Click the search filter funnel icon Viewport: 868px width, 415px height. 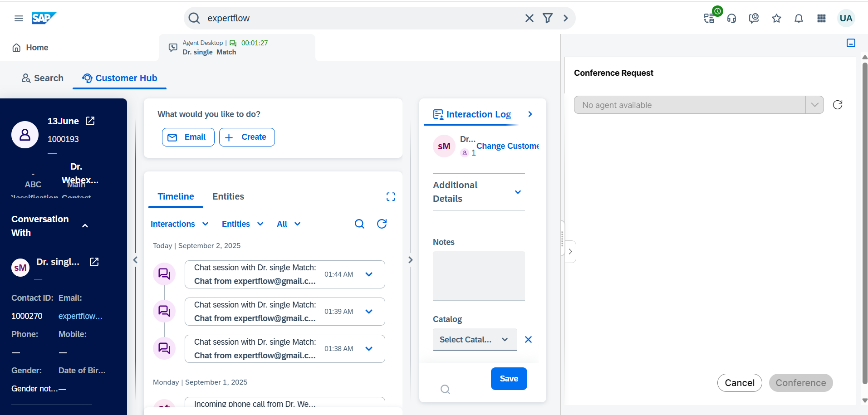pyautogui.click(x=548, y=18)
